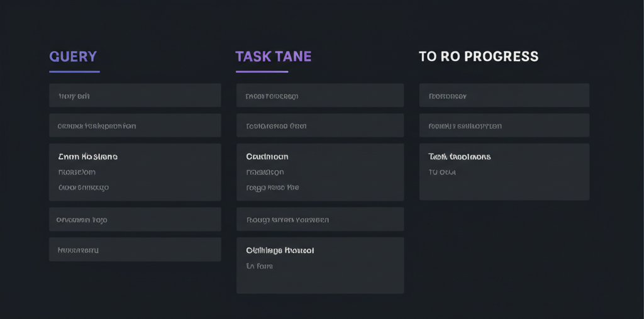Open the 'Taok treolmons' card title
The width and height of the screenshot is (644, 319).
[x=459, y=157]
